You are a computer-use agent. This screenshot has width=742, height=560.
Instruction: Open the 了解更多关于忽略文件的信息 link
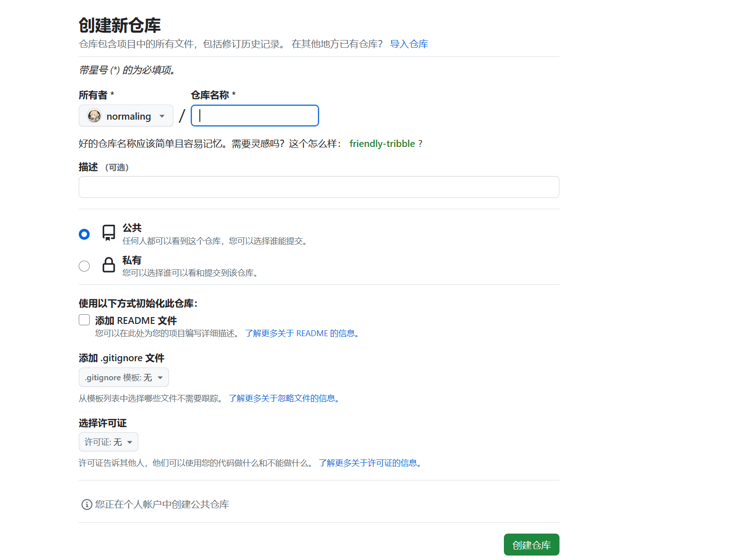(285, 399)
